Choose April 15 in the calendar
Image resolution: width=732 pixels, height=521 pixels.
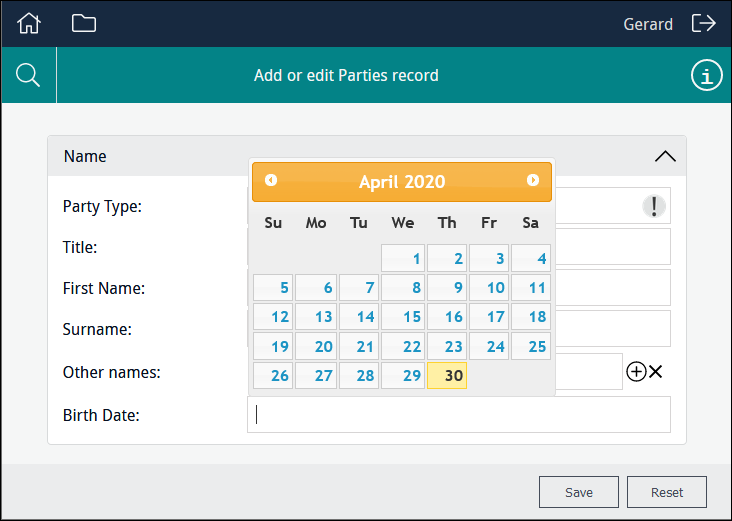click(403, 317)
